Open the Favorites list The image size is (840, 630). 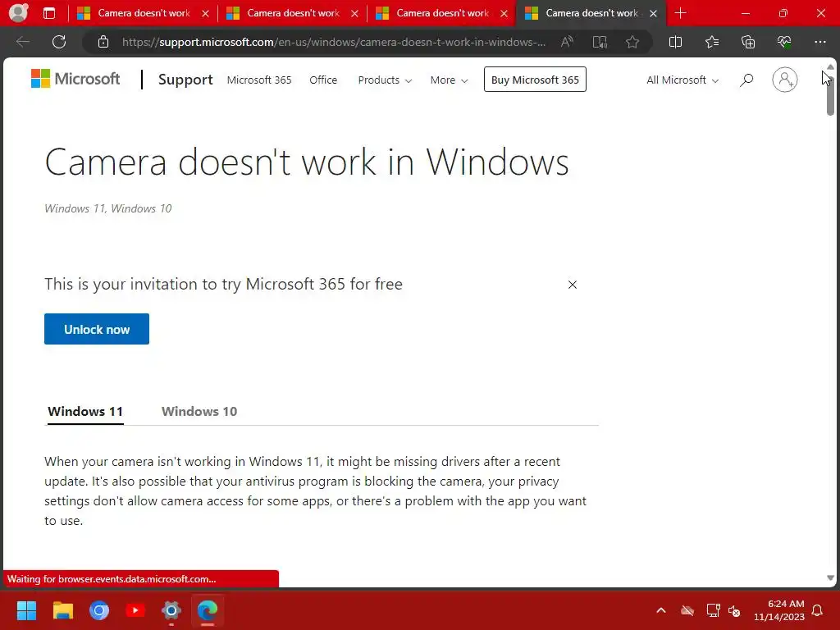coord(712,42)
